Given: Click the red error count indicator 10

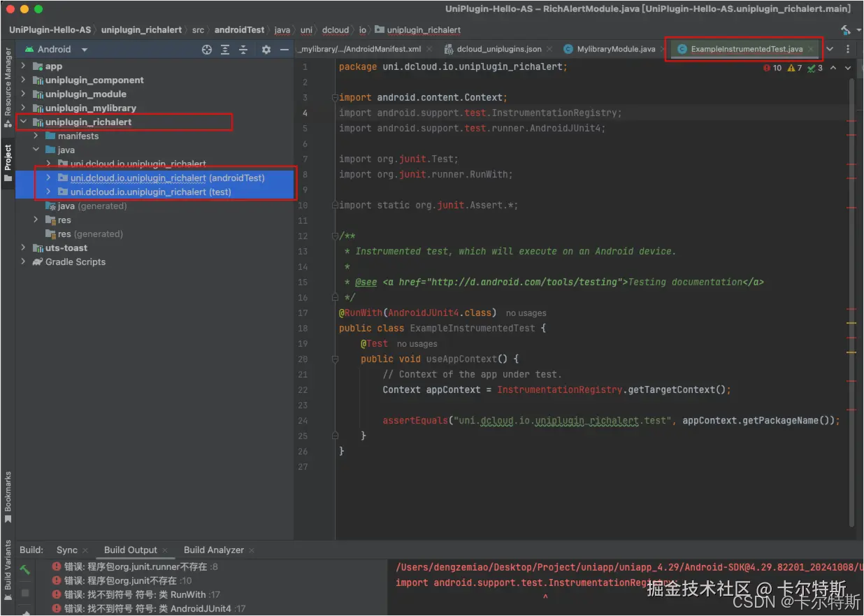Looking at the screenshot, I should point(773,68).
